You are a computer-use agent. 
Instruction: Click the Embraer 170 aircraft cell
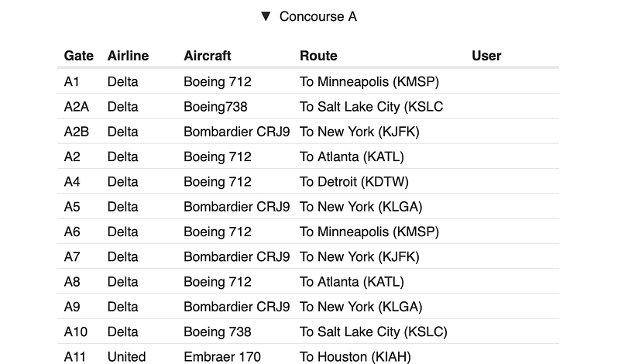221,356
